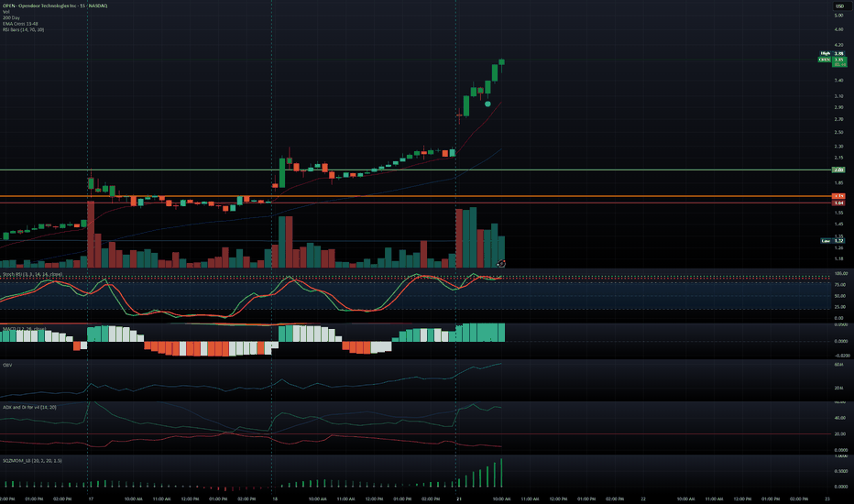Select the Stoch RSI indicator label
The image size is (854, 504).
(32, 274)
